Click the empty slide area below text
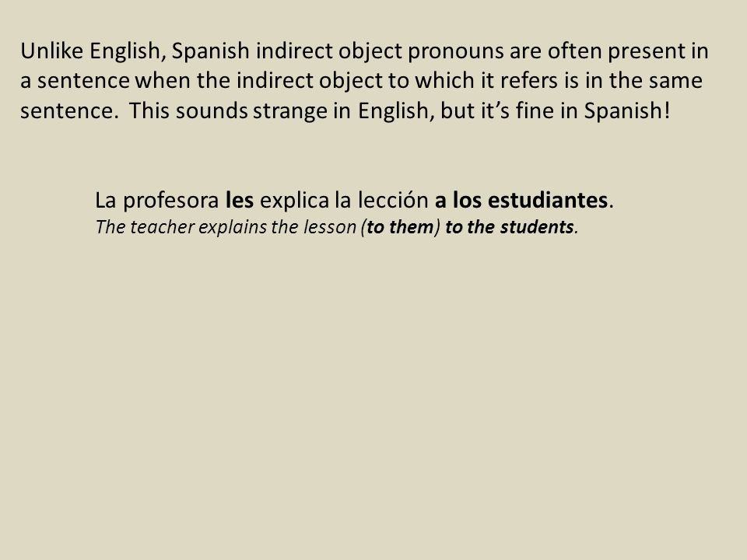The width and height of the screenshot is (747, 560). point(373,390)
